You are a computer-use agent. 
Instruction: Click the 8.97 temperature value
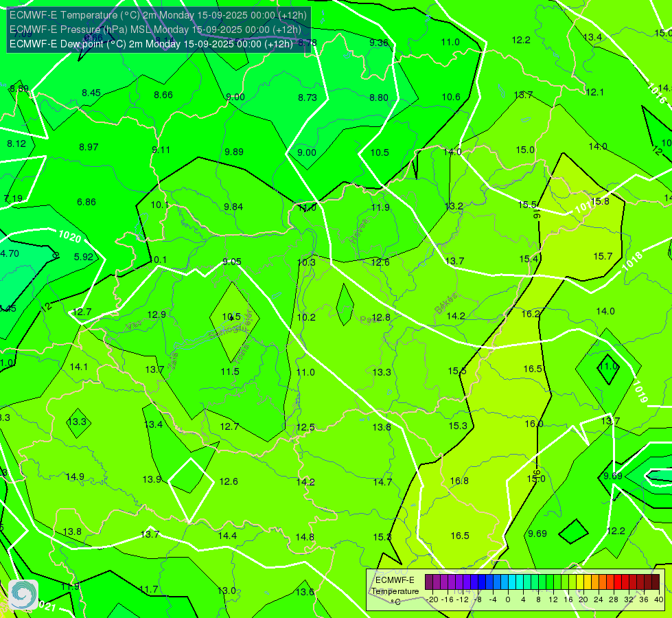(x=89, y=147)
